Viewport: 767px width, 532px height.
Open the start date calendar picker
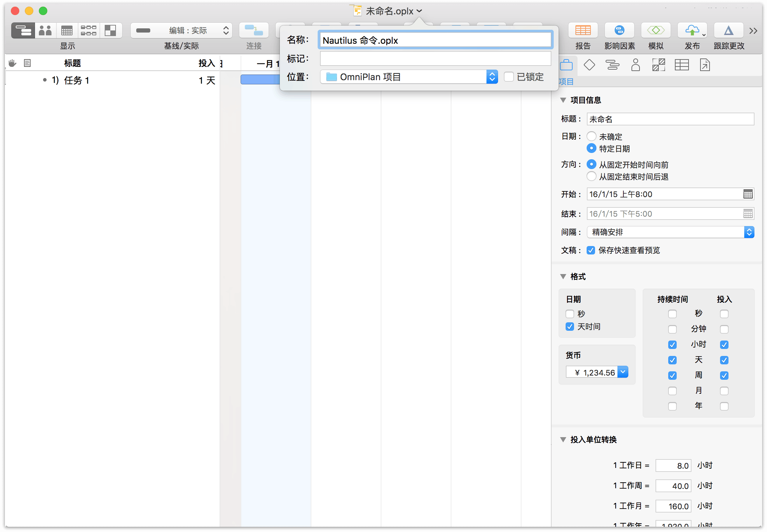point(748,194)
